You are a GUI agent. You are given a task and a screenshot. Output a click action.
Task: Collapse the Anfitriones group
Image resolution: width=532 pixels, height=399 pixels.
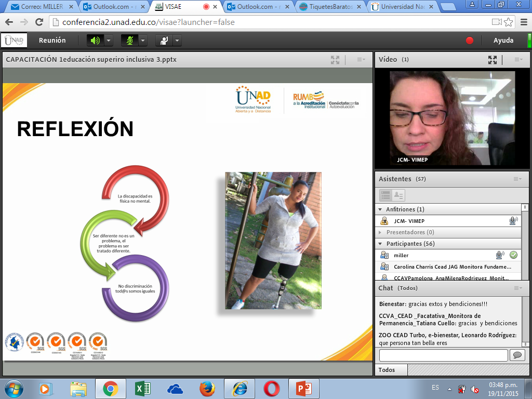click(380, 209)
